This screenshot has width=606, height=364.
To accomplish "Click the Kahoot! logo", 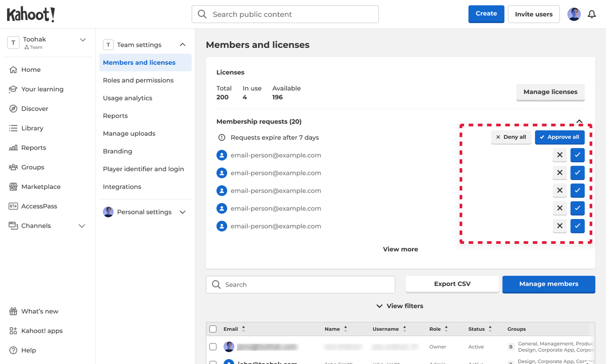I will (31, 15).
